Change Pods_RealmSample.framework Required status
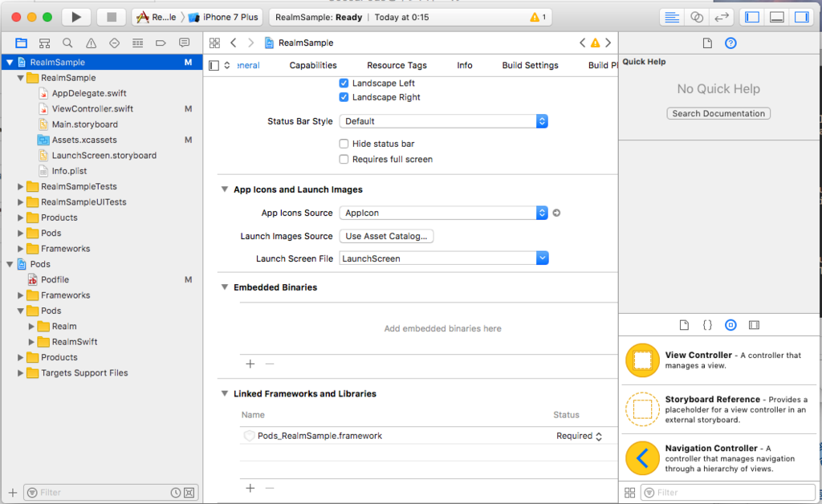822x504 pixels. click(x=580, y=436)
